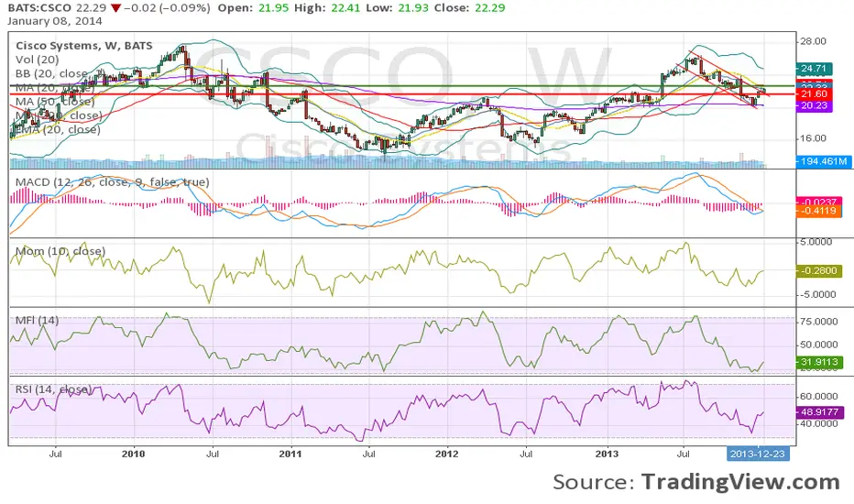The image size is (854, 504).
Task: Click the 2010 label on time axis
Action: tap(134, 454)
